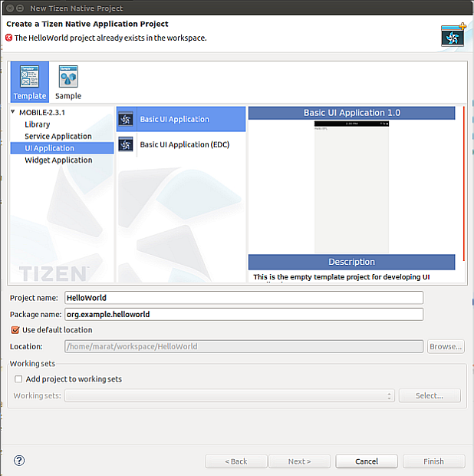Select UI Application in the tree
Viewport: 474px width, 476px height.
point(62,148)
